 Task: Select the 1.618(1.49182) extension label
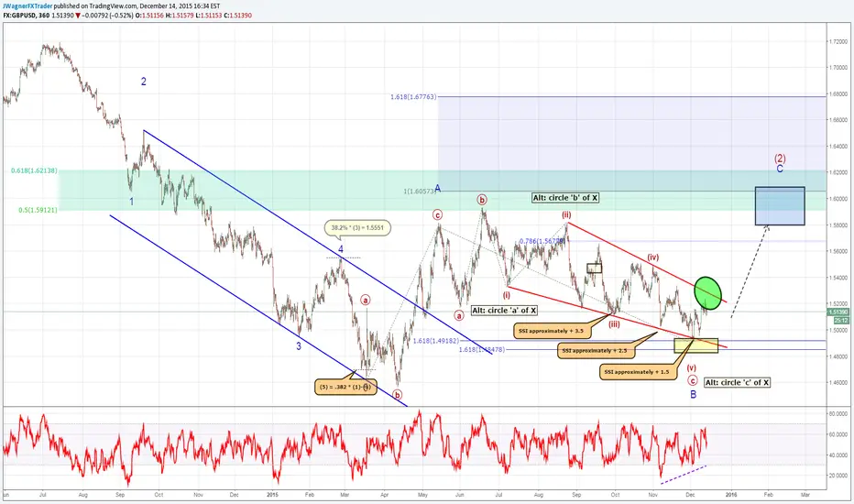pos(436,341)
